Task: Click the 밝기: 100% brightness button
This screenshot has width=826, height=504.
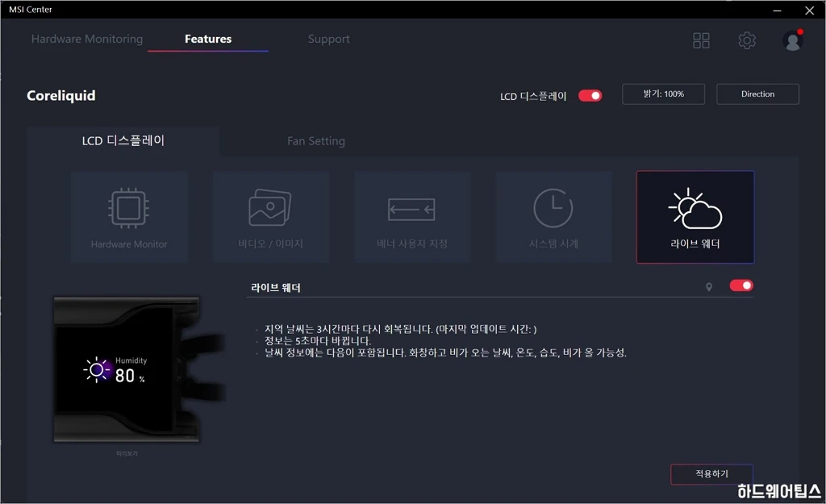Action: click(663, 94)
